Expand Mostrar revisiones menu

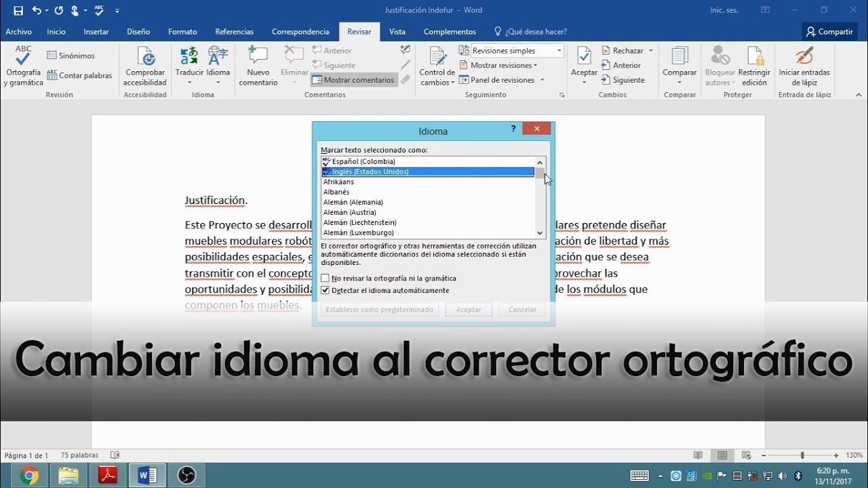click(498, 66)
